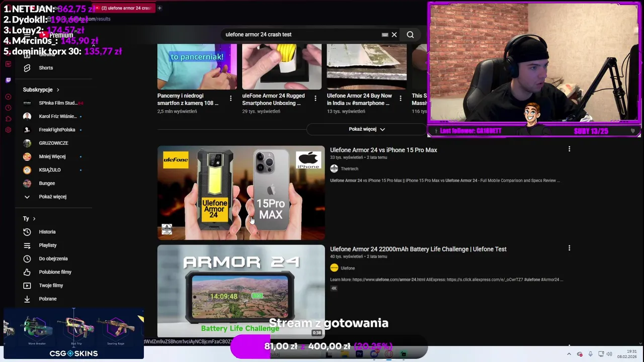
Task: Open GRUZOWICZE subscription channel
Action: pos(53,143)
